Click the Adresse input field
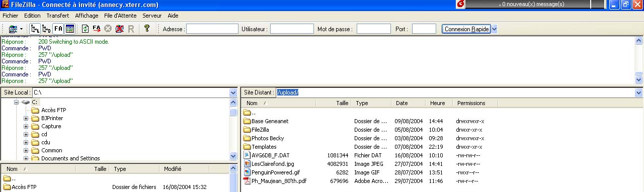 tap(213, 29)
